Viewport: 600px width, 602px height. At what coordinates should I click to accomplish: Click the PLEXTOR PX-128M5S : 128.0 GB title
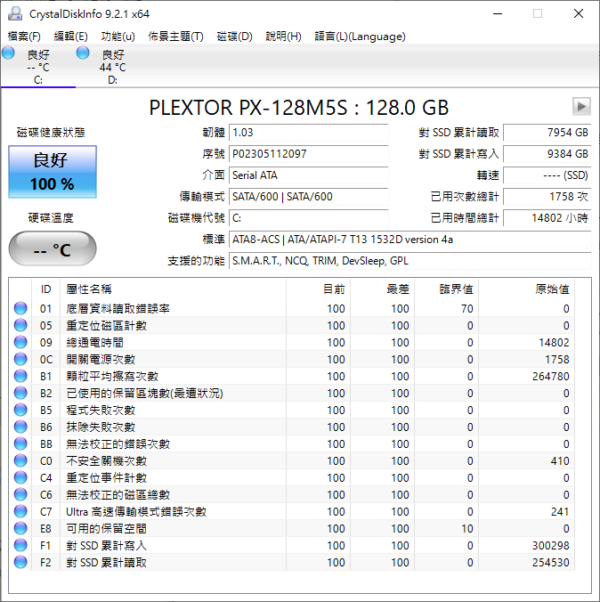click(x=299, y=107)
